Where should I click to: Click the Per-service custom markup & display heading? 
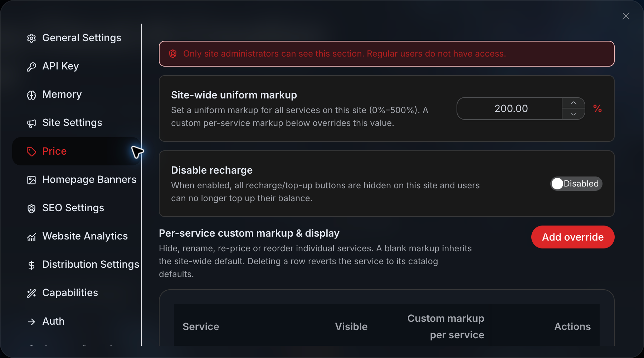point(249,233)
